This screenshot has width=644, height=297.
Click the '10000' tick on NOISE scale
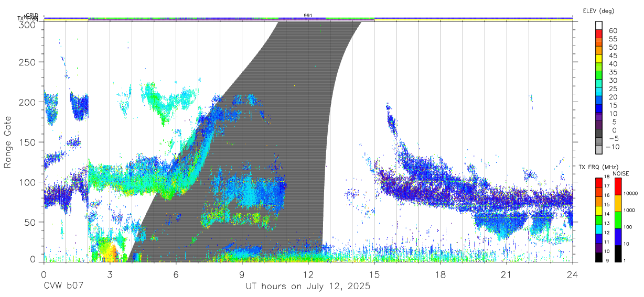pyautogui.click(x=630, y=193)
